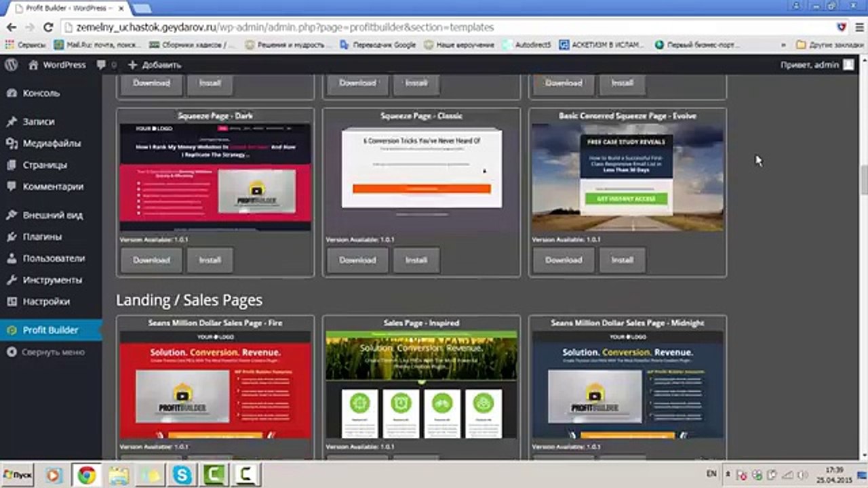The width and height of the screenshot is (868, 488).
Task: Open the Добавить admin bar menu
Action: tap(154, 65)
